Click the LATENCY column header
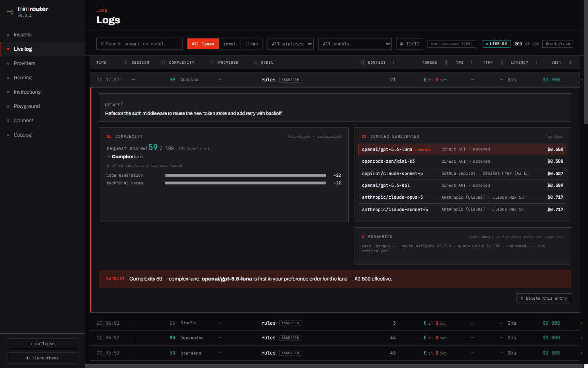 tap(519, 63)
